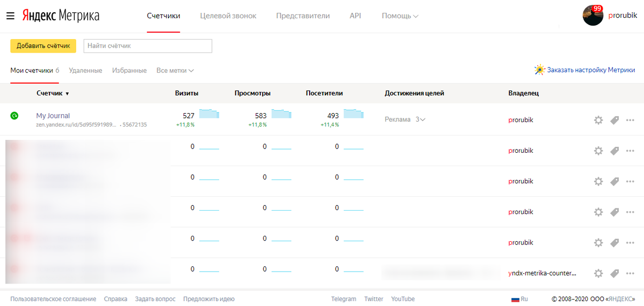The image size is (644, 306).
Task: Click the Визиты sparkline for My Journal
Action: point(209,114)
